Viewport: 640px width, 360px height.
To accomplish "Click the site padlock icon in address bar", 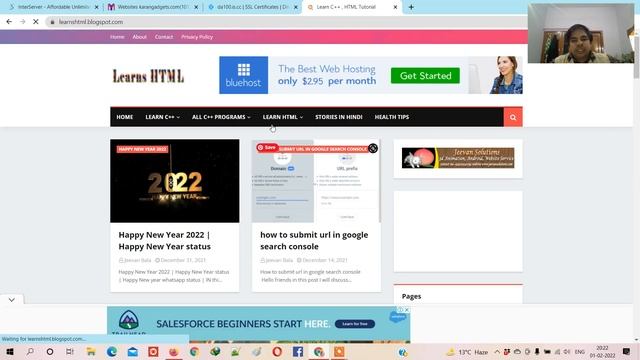I will (x=52, y=22).
